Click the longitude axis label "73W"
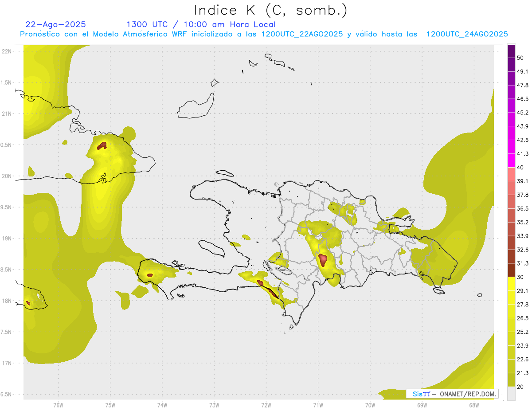532x411 pixels. point(214,404)
